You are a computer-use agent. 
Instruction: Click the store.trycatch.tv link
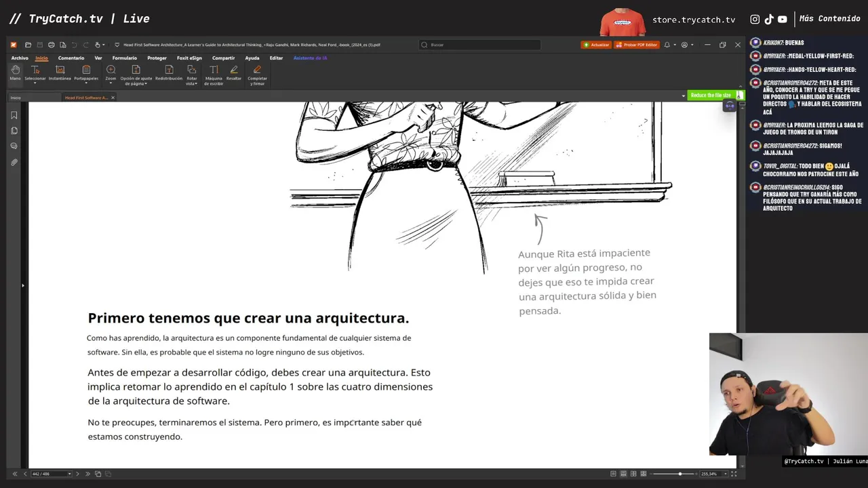click(694, 20)
